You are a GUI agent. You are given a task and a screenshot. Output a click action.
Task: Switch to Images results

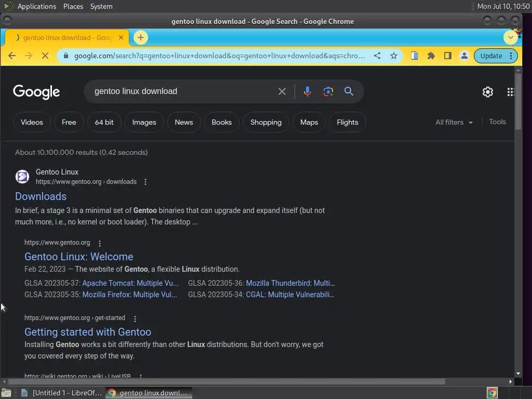click(x=144, y=122)
